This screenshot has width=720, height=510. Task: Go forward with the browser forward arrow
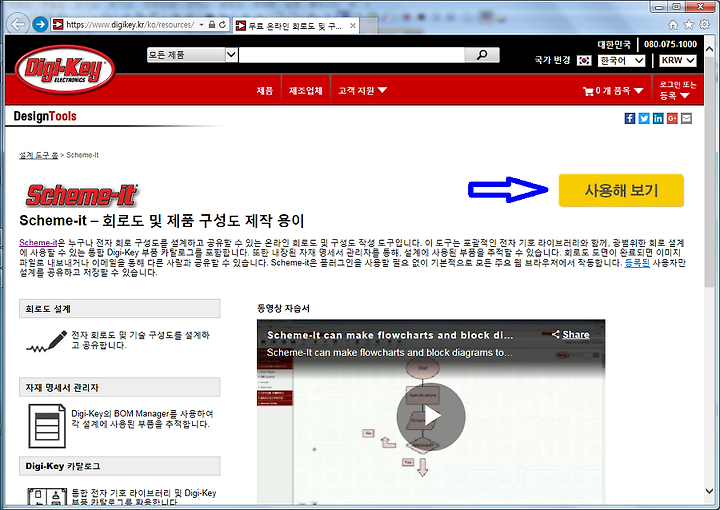40,24
